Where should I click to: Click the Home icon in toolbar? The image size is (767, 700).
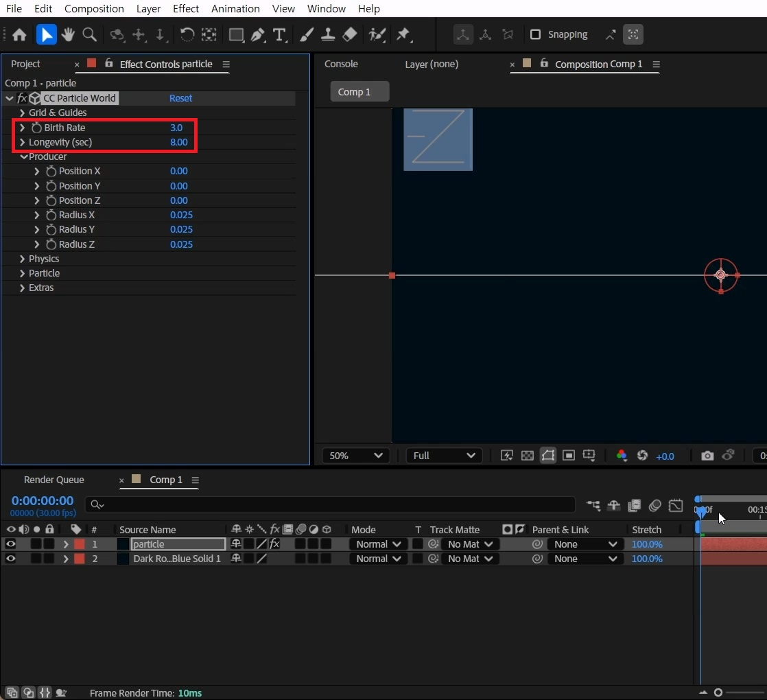(19, 35)
